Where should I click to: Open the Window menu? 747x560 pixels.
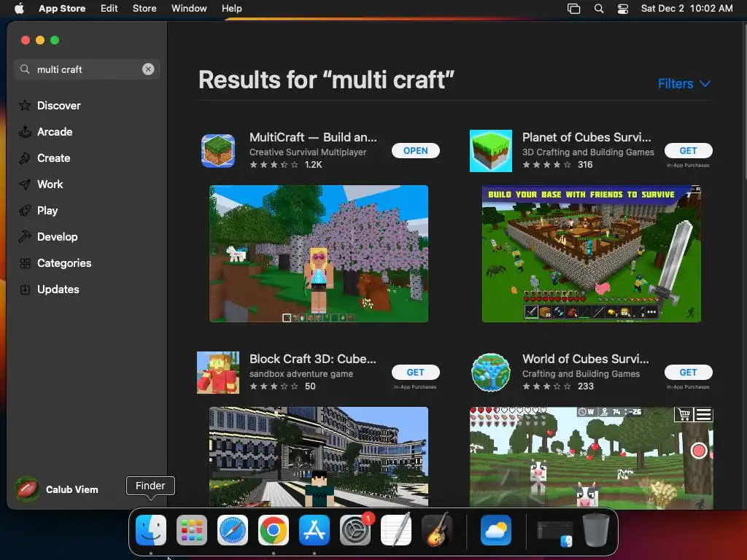pos(189,9)
